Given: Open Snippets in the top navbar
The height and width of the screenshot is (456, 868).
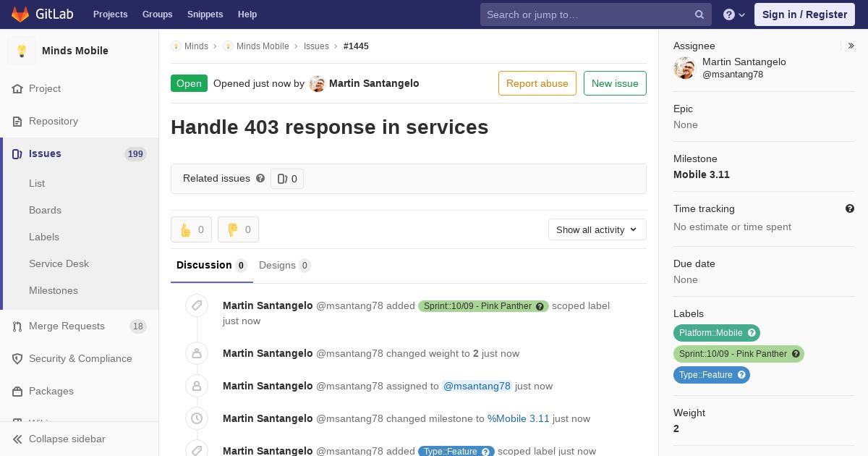Looking at the screenshot, I should point(205,14).
